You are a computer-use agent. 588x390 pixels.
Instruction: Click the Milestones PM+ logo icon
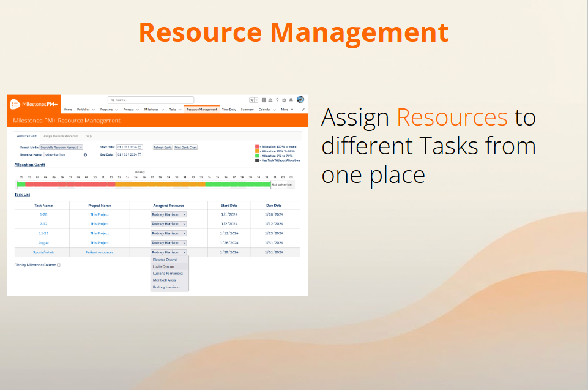pos(15,105)
